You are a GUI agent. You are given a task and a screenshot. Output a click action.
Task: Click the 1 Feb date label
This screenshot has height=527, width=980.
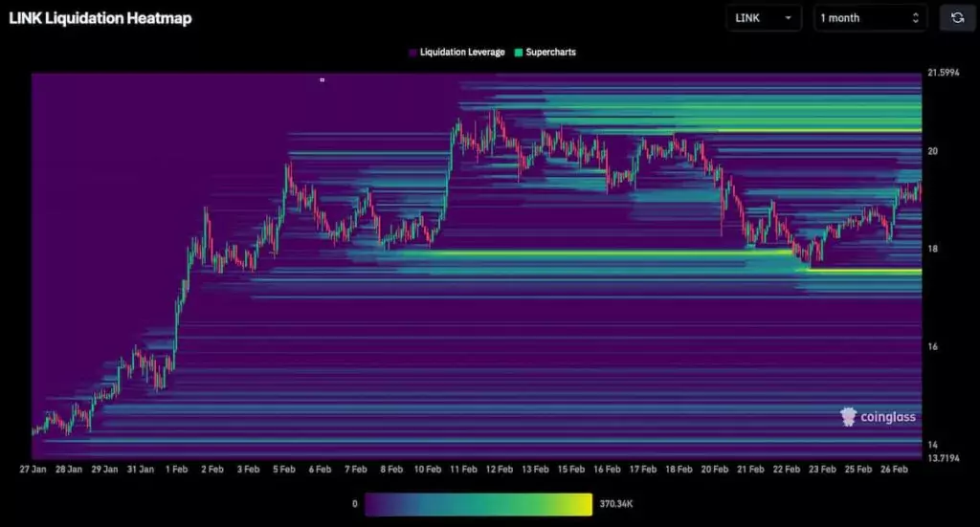click(x=176, y=469)
